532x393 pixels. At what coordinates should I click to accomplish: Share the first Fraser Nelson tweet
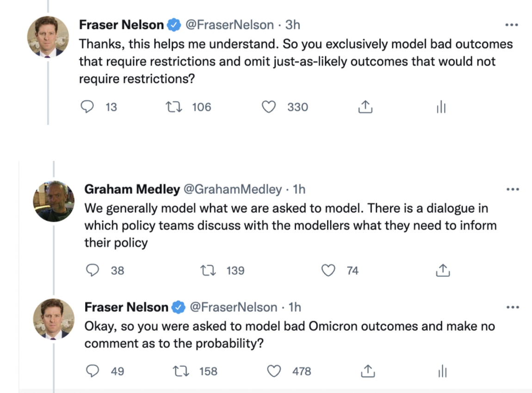[365, 107]
